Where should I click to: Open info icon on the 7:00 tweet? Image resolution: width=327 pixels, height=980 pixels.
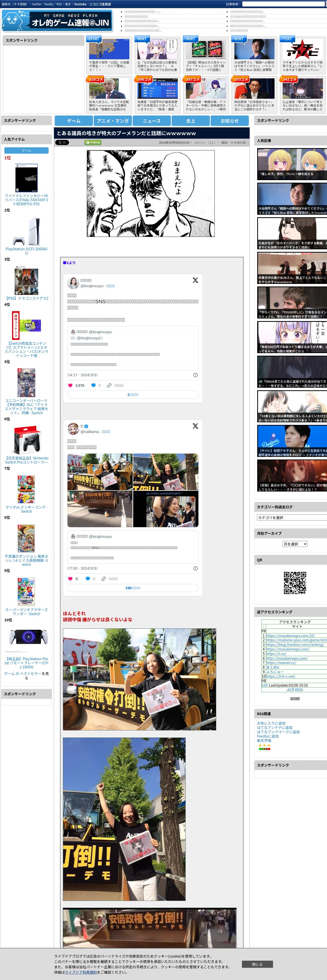point(195,568)
